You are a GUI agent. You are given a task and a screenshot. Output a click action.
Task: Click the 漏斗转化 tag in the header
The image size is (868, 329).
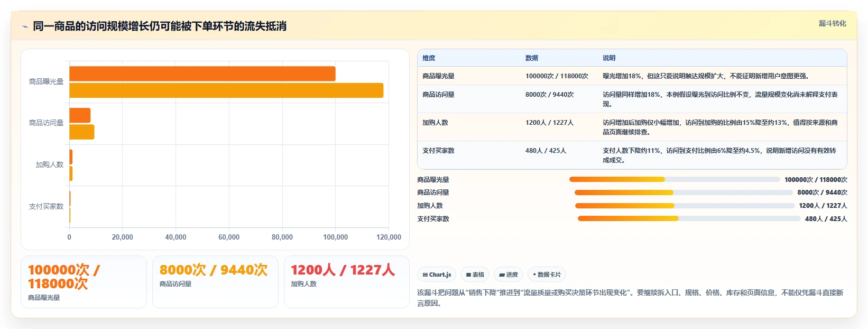tap(832, 23)
